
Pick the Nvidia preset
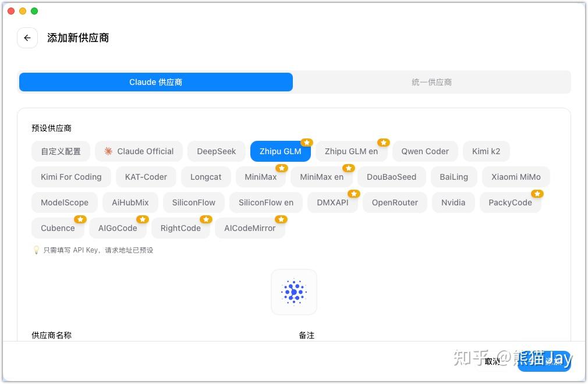(x=453, y=202)
